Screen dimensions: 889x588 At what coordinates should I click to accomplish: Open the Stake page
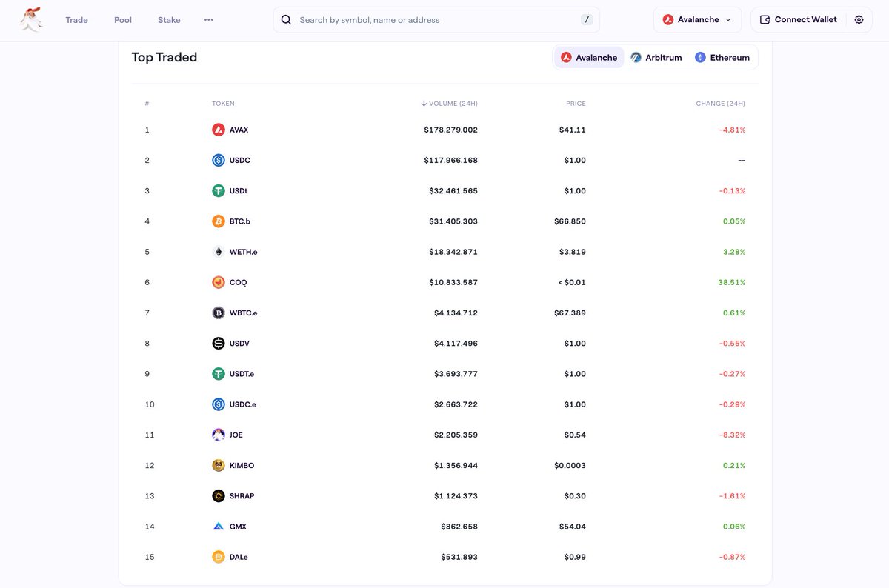pyautogui.click(x=169, y=20)
